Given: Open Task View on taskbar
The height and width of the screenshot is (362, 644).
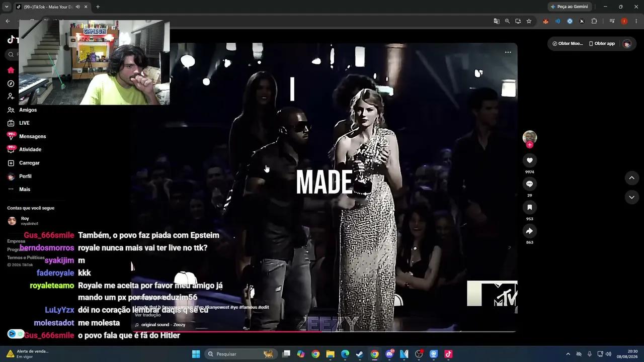Looking at the screenshot, I should pyautogui.click(x=286, y=354).
